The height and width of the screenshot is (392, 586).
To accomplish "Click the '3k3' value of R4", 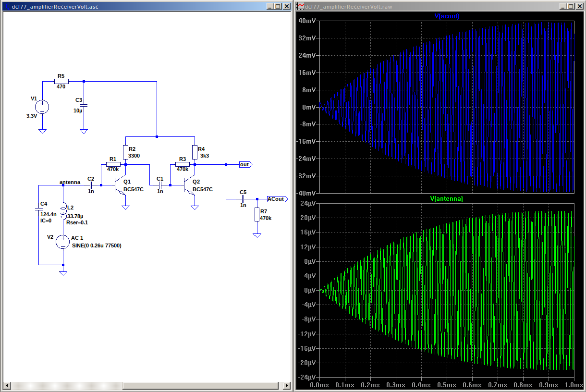I will click(x=204, y=156).
